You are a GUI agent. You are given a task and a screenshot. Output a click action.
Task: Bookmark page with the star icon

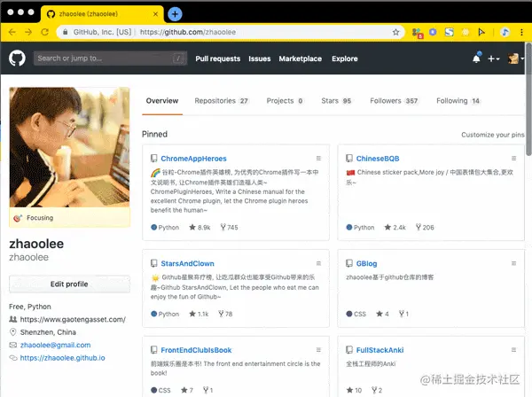395,32
